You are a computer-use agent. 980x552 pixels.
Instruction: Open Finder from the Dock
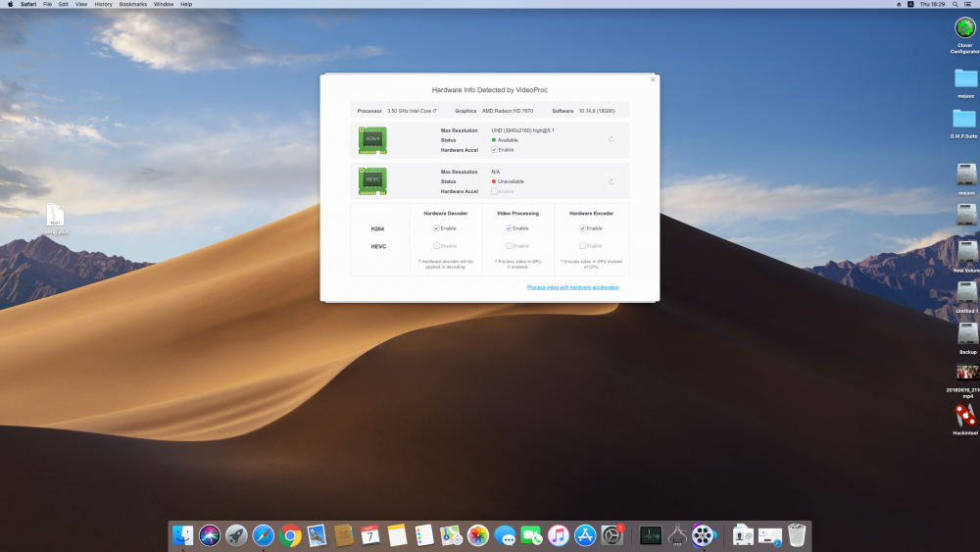(182, 535)
